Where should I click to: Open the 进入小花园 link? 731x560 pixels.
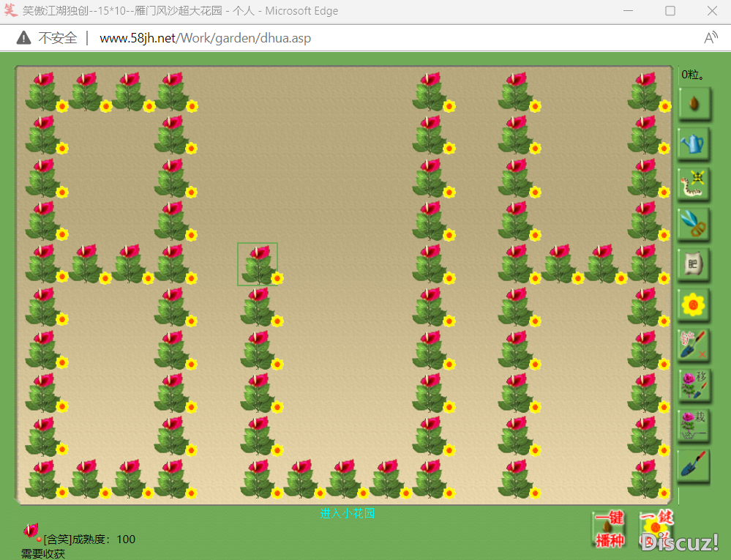point(347,513)
